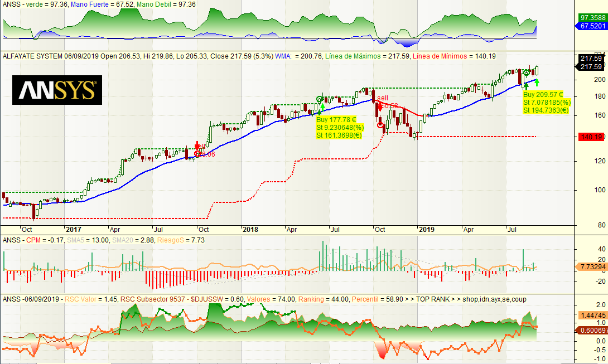Click the orange 7.73294 value label
The height and width of the screenshot is (364, 608).
(x=592, y=266)
